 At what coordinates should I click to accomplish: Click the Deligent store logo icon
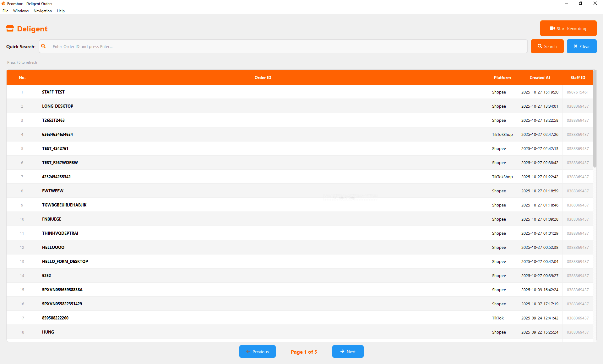tap(10, 29)
